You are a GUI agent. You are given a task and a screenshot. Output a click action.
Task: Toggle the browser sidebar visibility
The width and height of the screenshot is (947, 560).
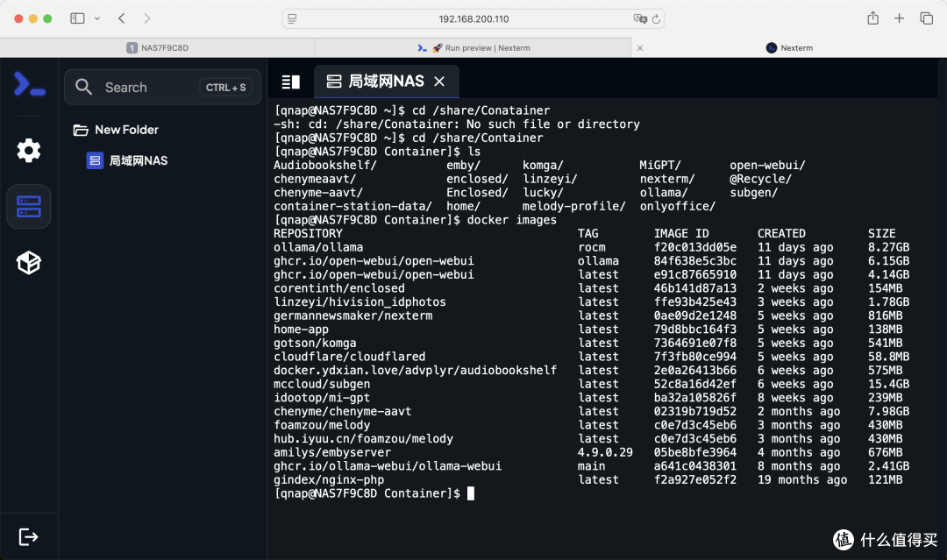(77, 18)
